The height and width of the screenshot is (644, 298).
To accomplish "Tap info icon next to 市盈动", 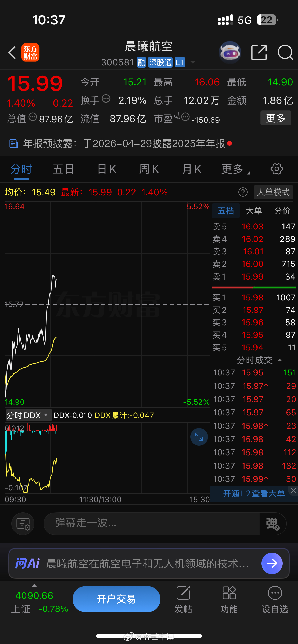I will 185,117.
